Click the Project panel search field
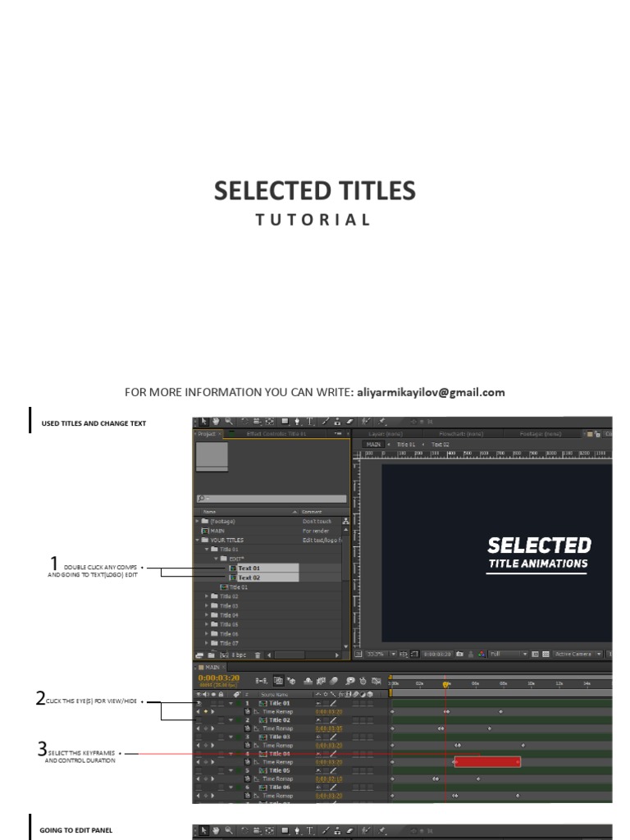This screenshot has width=630, height=840. click(x=272, y=498)
